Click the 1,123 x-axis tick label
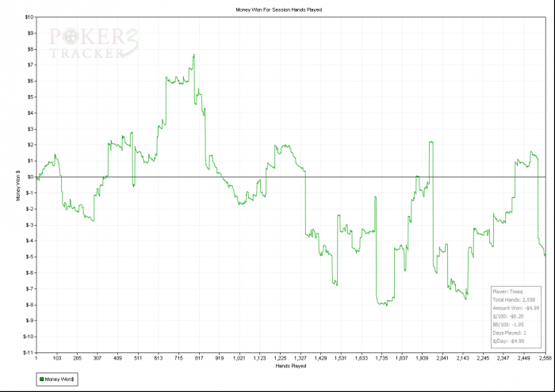This screenshot has width=555, height=392. (x=259, y=358)
